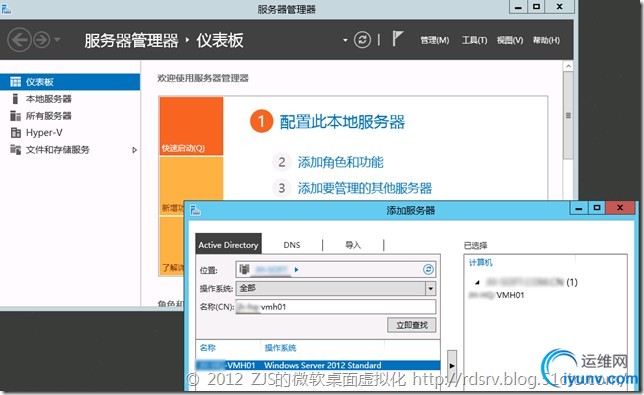Open the navigation history dropdown arrow
Screen dimensions: 644x395
57,40
